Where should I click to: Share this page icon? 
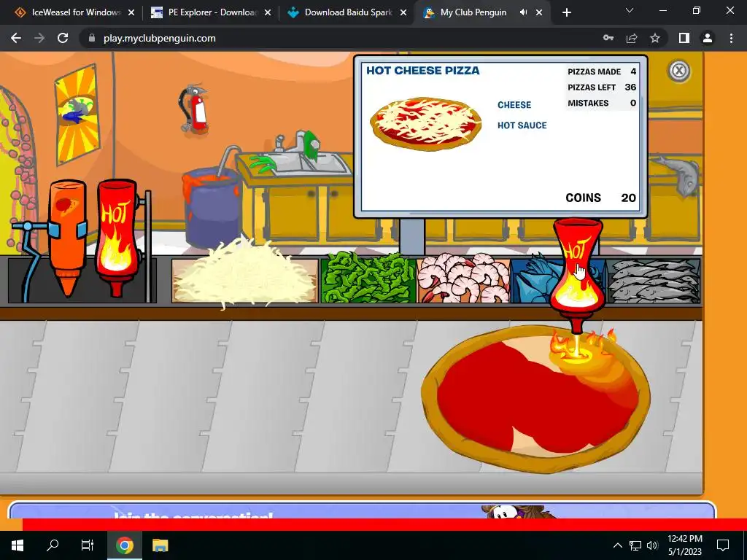tap(632, 38)
